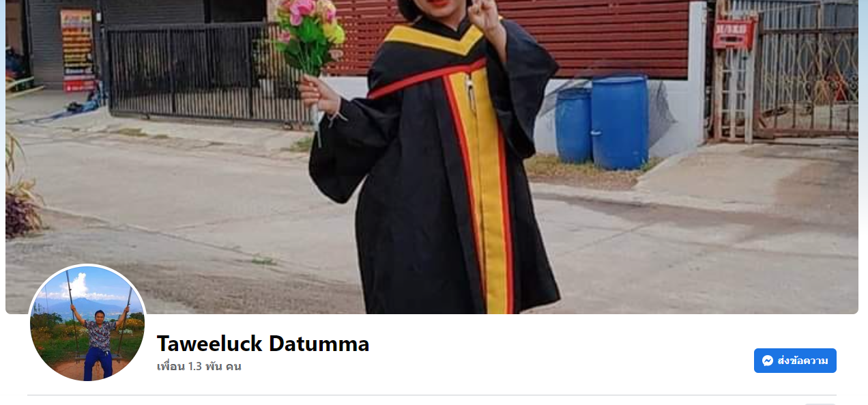Image resolution: width=868 pixels, height=405 pixels.
Task: Send a message with the ส่งข้อความ button
Action: click(795, 361)
